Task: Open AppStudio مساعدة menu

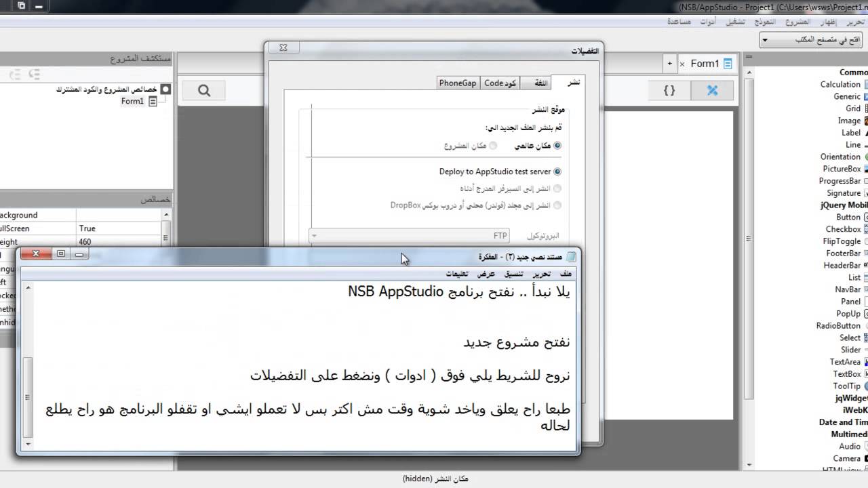Action: pyautogui.click(x=679, y=22)
